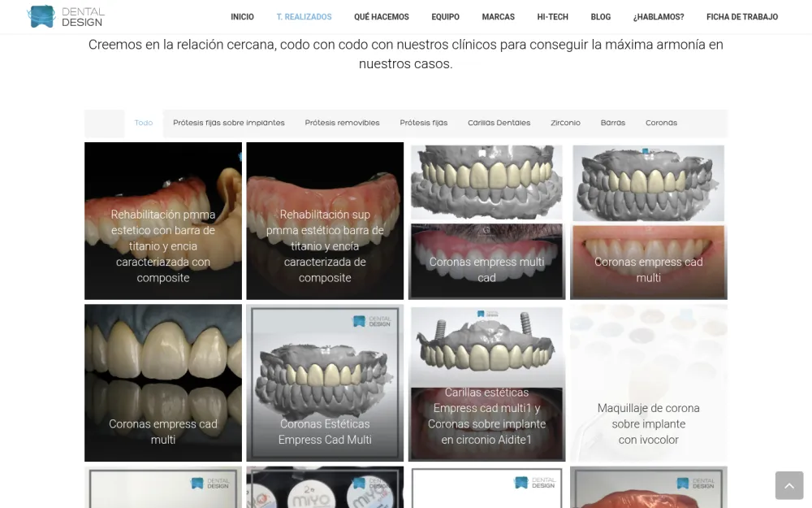Open the partially visible MiYO discs thumbnail
This screenshot has height=508, width=812.
pos(325,487)
